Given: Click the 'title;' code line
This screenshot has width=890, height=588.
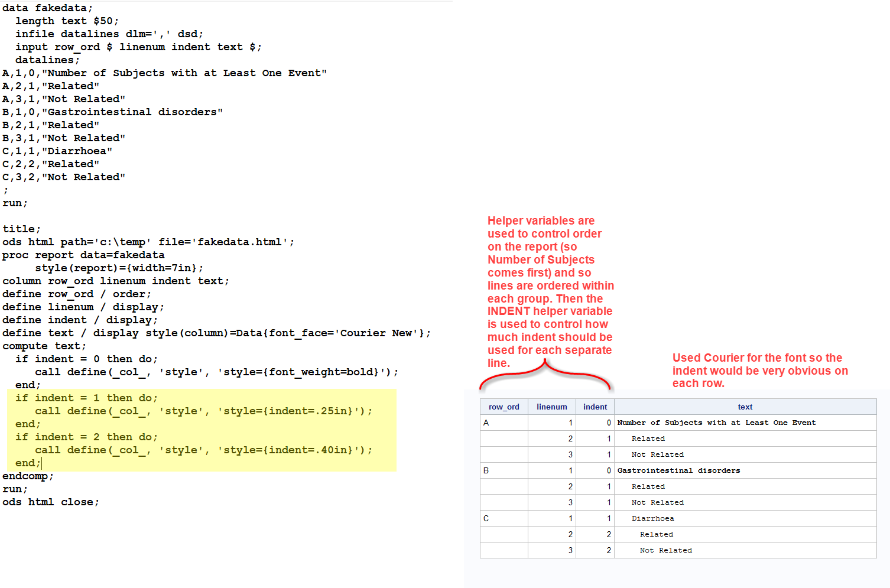Looking at the screenshot, I should [x=22, y=229].
